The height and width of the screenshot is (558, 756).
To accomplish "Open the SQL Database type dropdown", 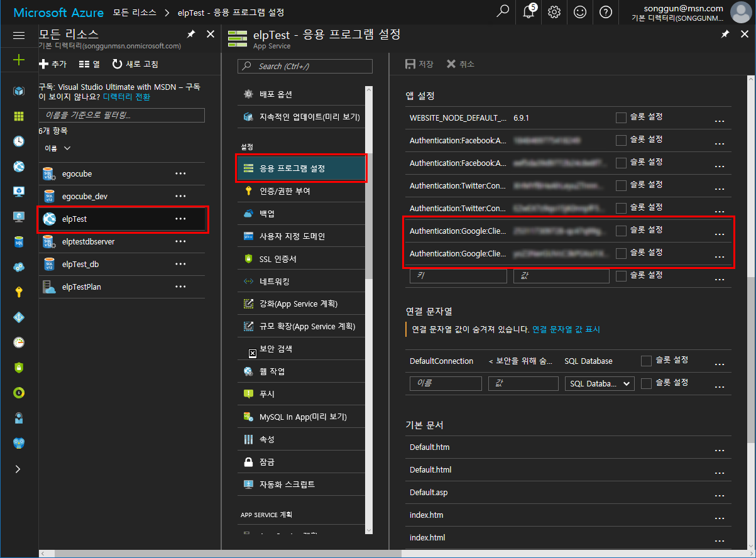I will tap(600, 384).
